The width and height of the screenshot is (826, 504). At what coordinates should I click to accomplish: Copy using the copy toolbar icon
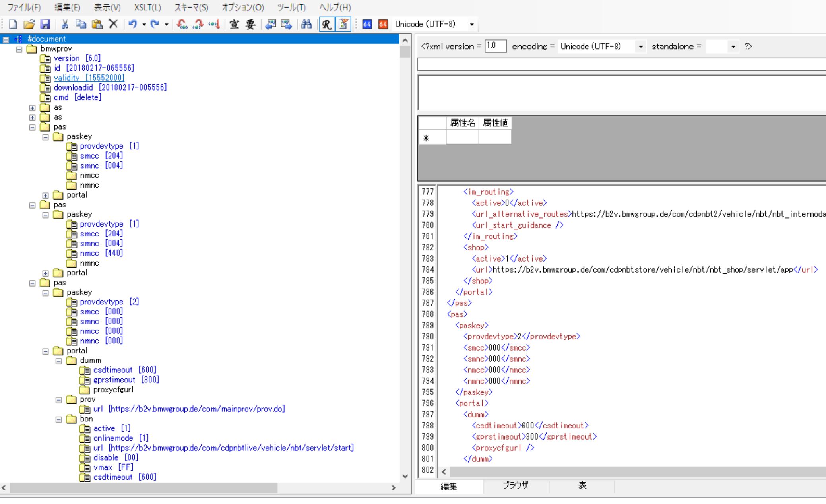coord(81,24)
